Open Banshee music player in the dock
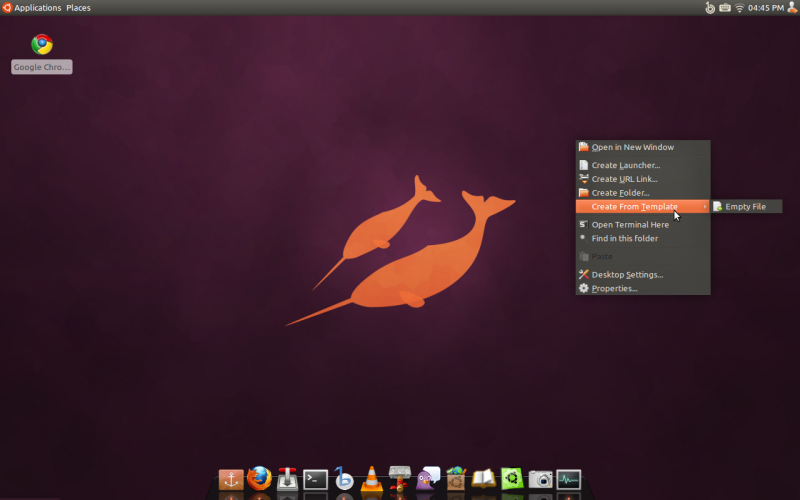The image size is (800, 500). (x=344, y=479)
